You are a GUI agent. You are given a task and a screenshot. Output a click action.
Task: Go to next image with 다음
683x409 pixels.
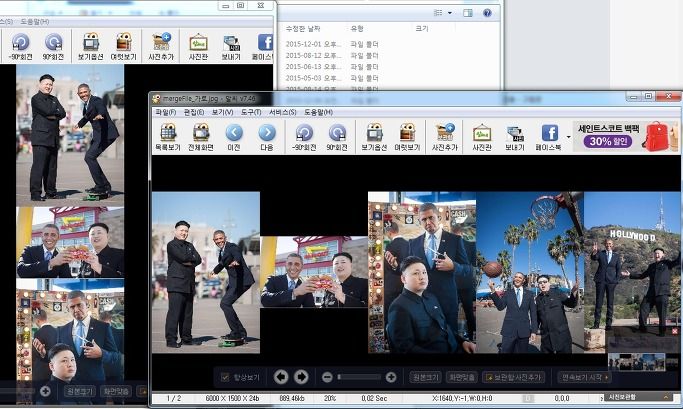tap(267, 137)
